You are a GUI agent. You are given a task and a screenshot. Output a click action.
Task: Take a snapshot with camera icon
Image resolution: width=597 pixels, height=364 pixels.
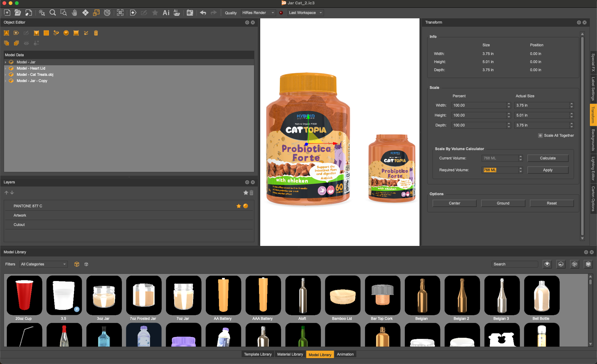190,13
